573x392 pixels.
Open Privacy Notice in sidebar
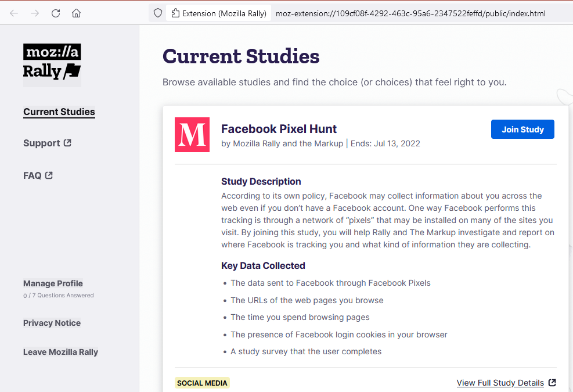tap(52, 323)
